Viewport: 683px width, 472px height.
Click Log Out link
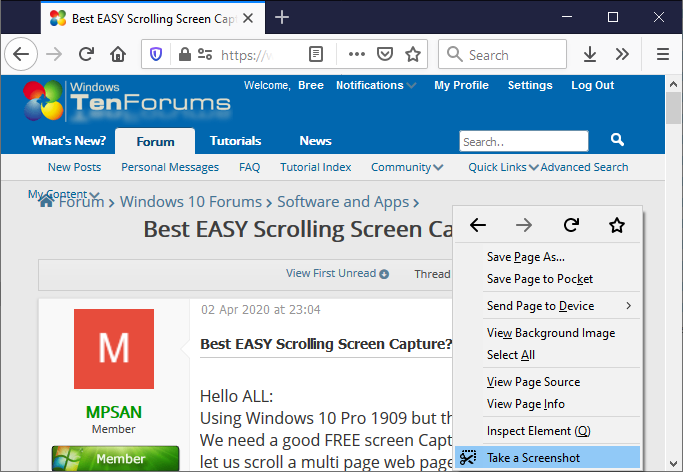click(592, 85)
